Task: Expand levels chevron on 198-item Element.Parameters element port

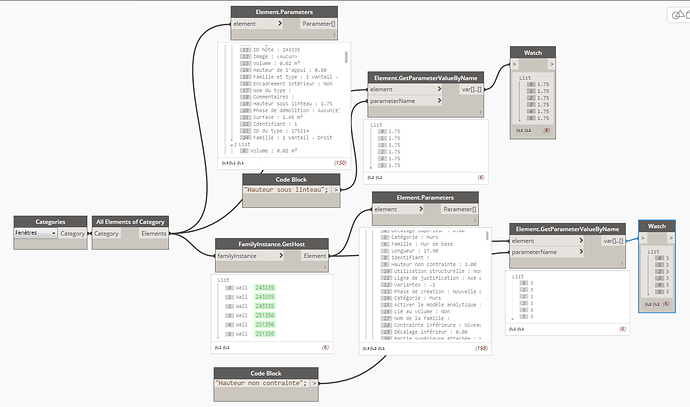Action: (421, 209)
